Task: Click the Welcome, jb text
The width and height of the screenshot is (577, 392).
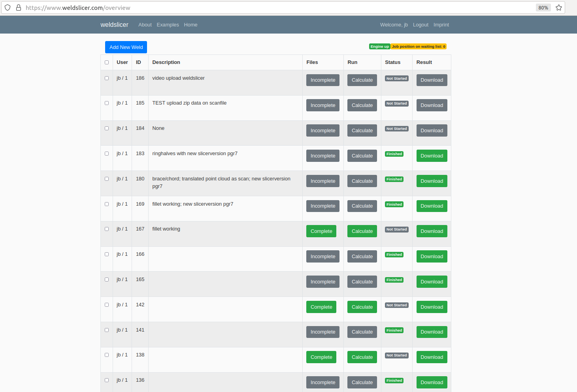Action: point(394,24)
